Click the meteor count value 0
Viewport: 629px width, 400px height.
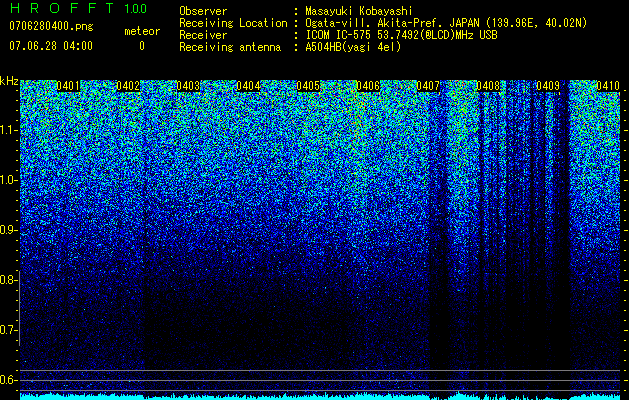tap(142, 46)
